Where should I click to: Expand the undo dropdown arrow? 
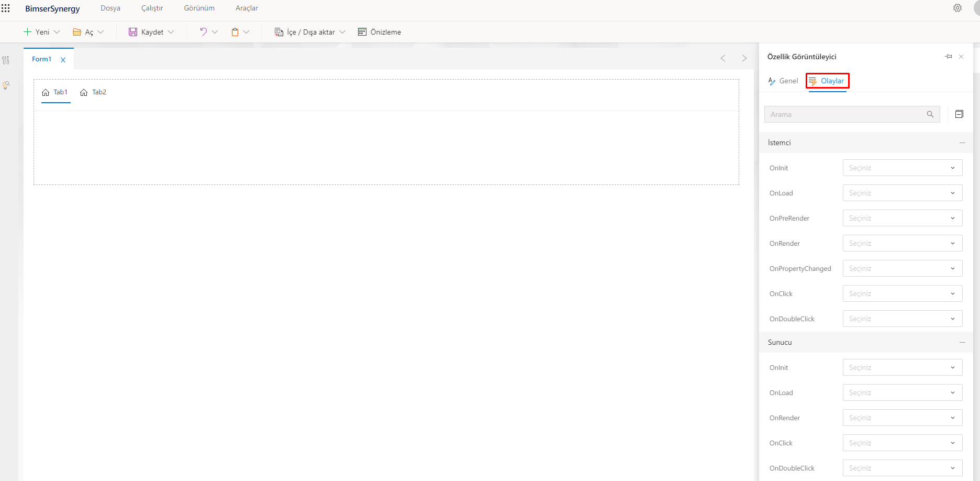click(215, 32)
